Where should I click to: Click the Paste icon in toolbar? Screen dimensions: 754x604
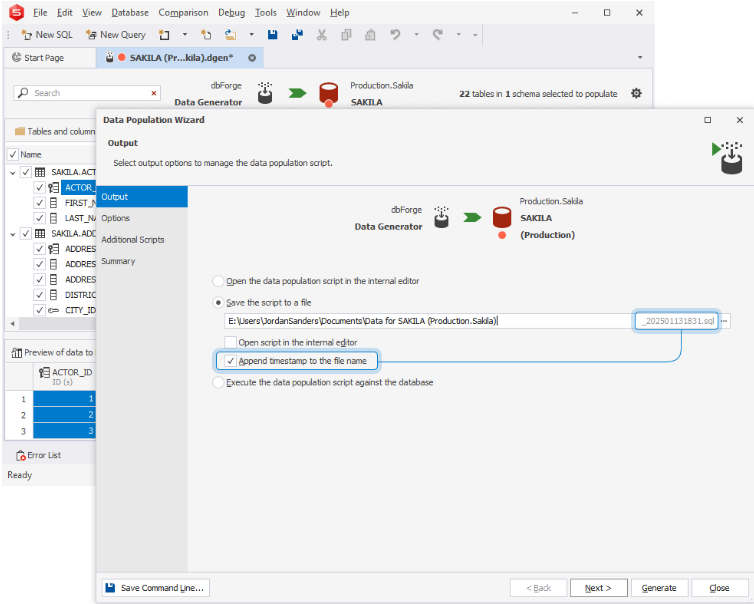coord(370,35)
